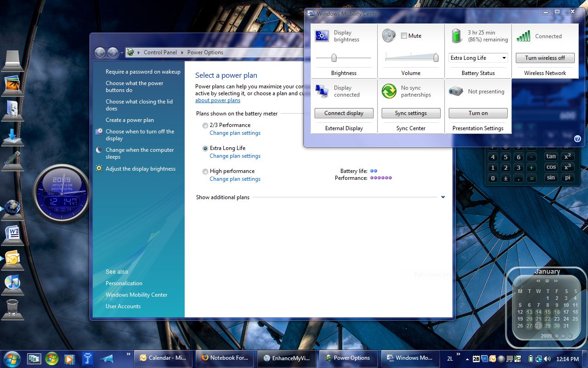The height and width of the screenshot is (368, 588).
Task: Click Power Options breadcrumb in address bar
Action: (205, 52)
